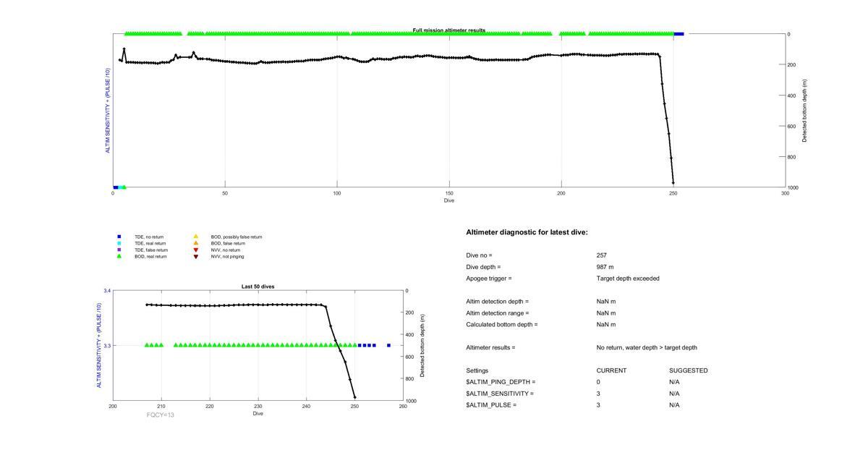Click the NaN m value for Altim detection depth
The image size is (868, 450).
606,302
